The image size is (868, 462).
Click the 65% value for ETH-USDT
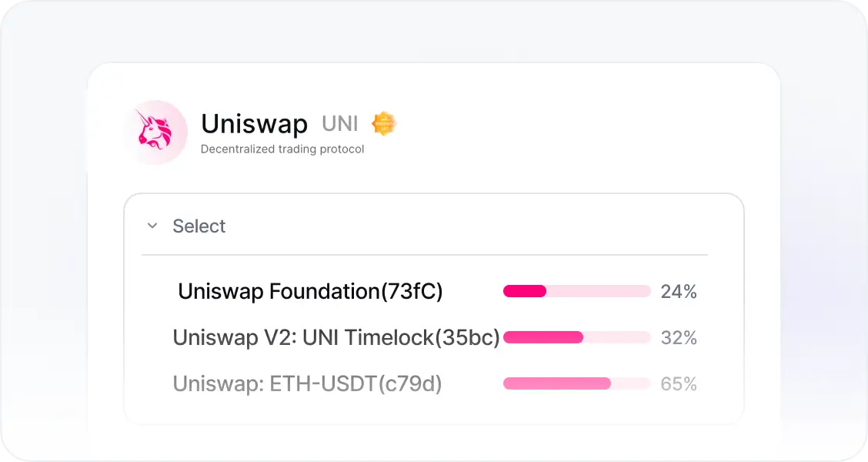point(679,383)
